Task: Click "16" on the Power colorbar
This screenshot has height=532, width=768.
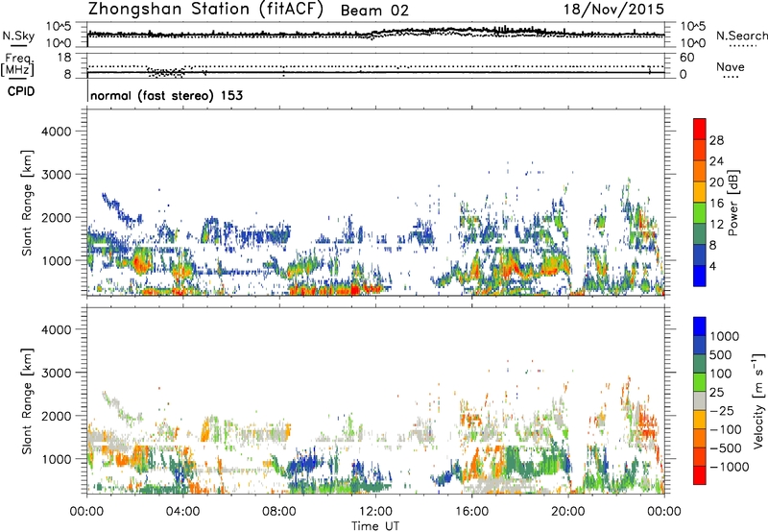Action: [716, 204]
